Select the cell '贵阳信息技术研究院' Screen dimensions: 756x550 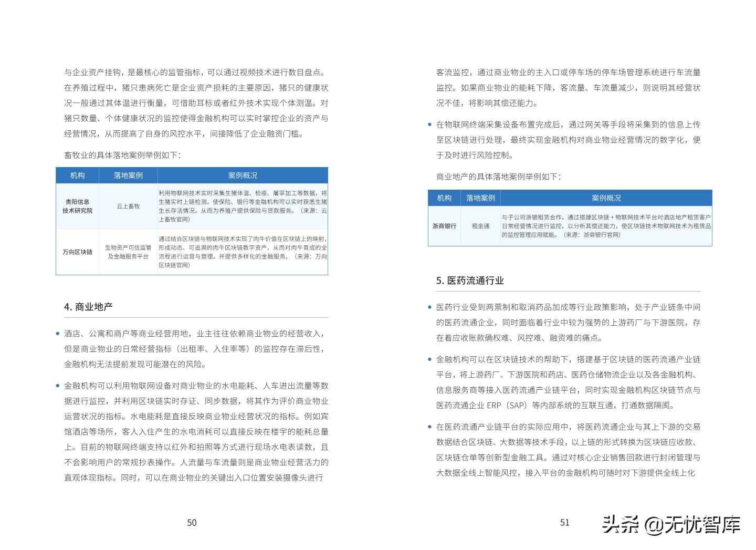[x=77, y=206]
